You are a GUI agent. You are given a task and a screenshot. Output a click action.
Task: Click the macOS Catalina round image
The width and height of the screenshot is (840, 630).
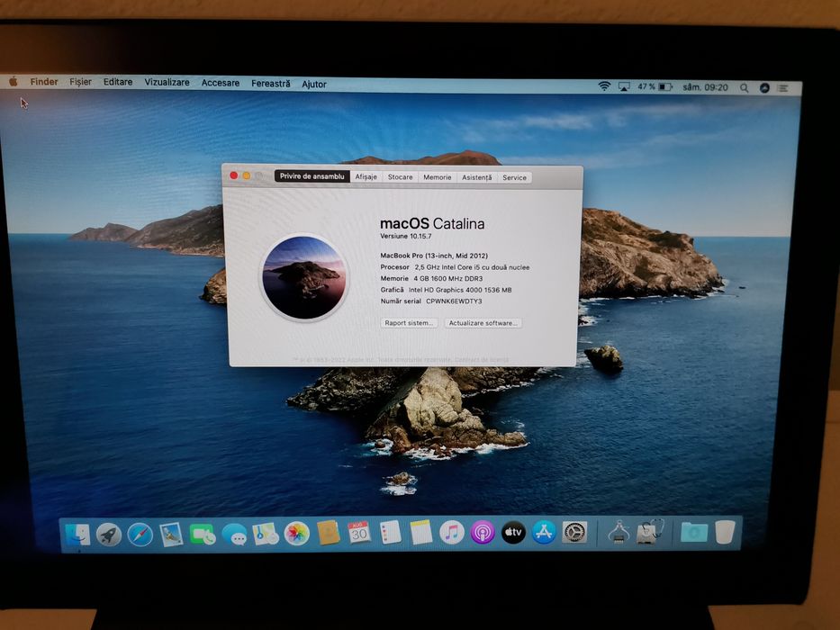[304, 277]
